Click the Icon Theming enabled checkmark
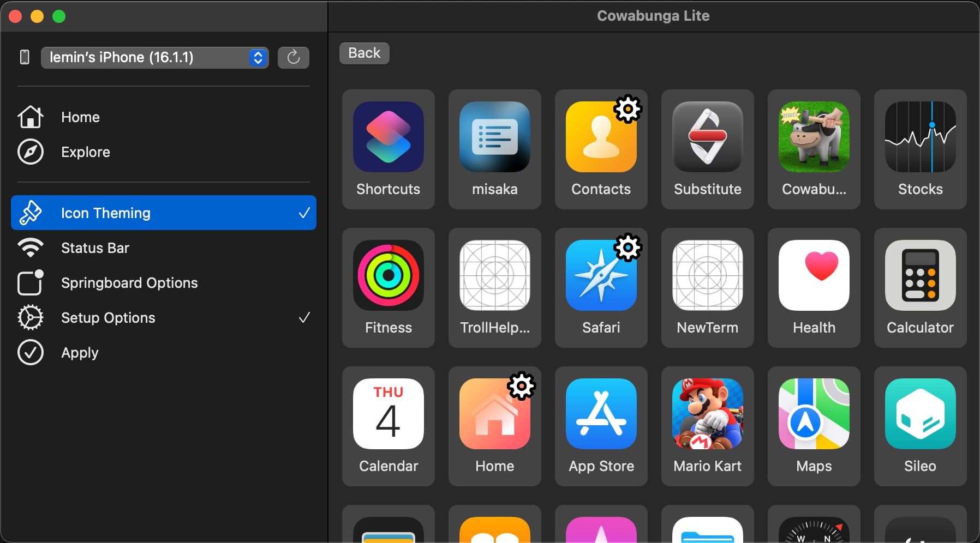 304,213
